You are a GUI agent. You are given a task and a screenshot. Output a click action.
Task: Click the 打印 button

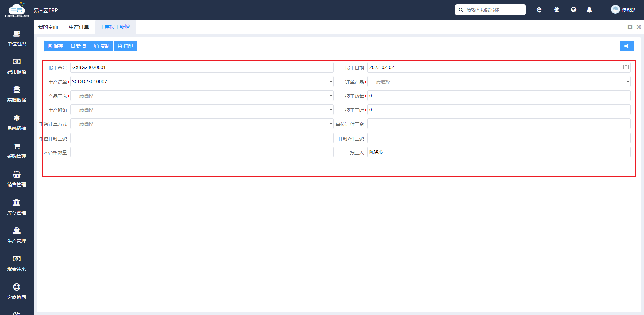click(125, 46)
